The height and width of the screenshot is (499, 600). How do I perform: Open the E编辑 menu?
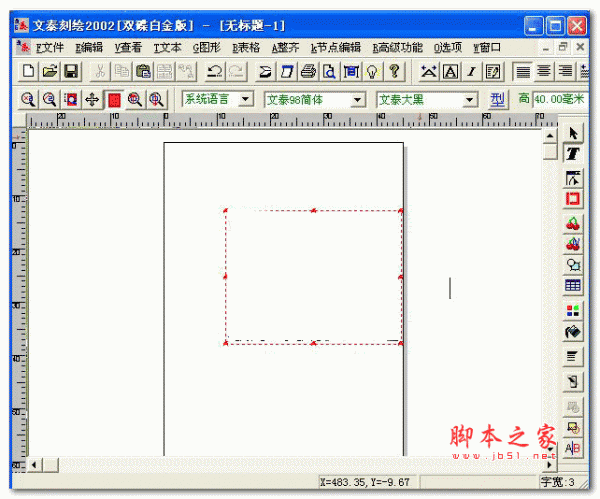[x=89, y=48]
